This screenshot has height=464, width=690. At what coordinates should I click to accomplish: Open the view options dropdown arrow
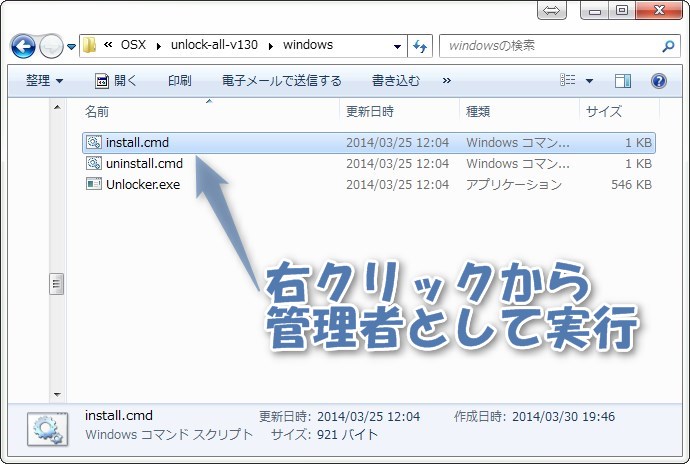tap(589, 81)
